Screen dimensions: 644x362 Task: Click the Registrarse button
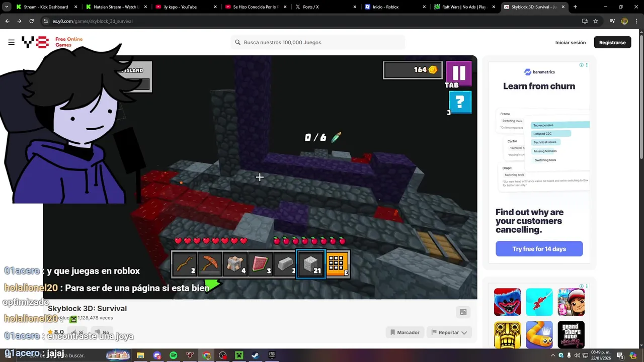coord(612,42)
